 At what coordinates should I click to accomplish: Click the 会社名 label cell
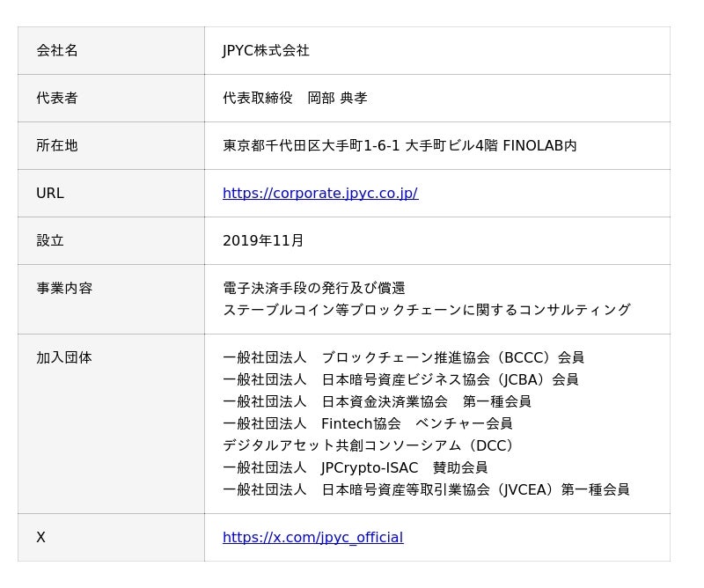(57, 51)
